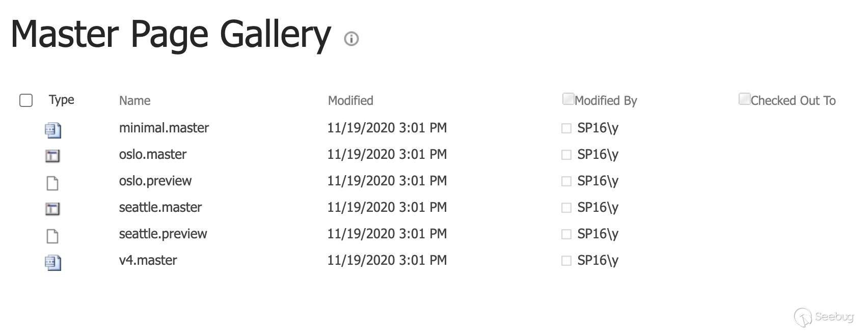
Task: Click the seattle.preview blank document icon
Action: [52, 236]
